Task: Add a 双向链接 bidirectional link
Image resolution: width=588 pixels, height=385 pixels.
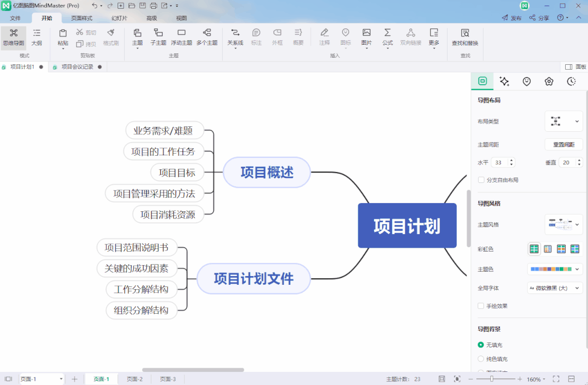Action: pyautogui.click(x=411, y=37)
